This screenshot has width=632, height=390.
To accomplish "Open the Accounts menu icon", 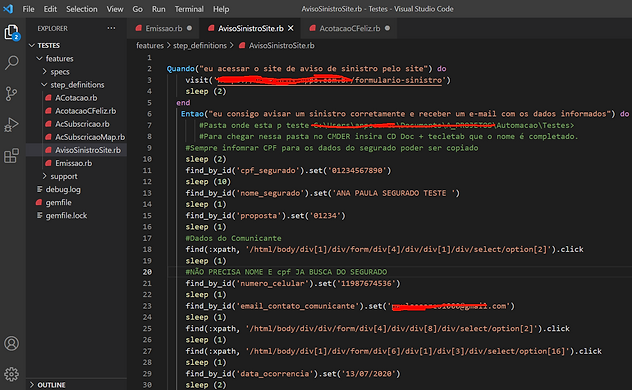I will 11,343.
